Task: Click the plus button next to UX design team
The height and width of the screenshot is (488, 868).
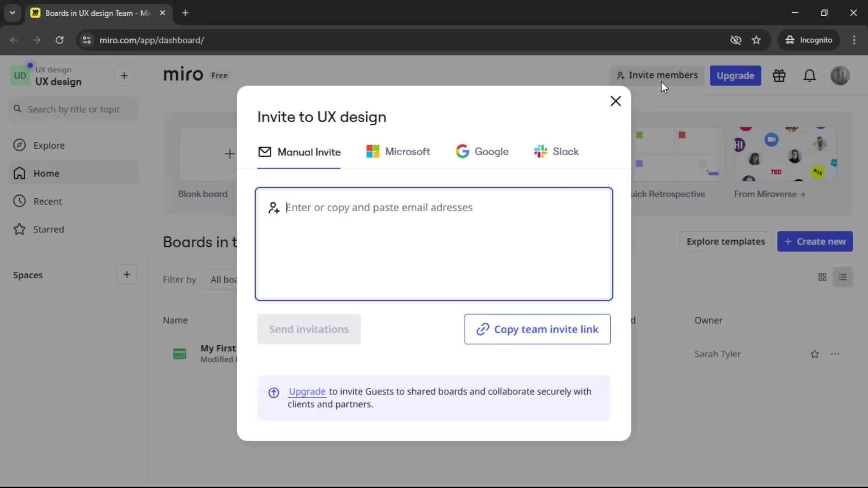Action: (x=124, y=76)
